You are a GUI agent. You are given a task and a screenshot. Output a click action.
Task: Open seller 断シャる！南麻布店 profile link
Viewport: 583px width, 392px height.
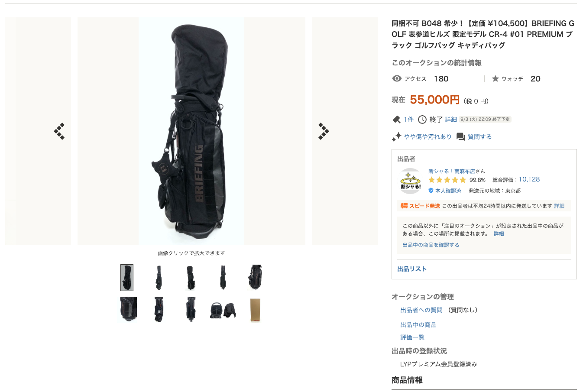tap(451, 171)
